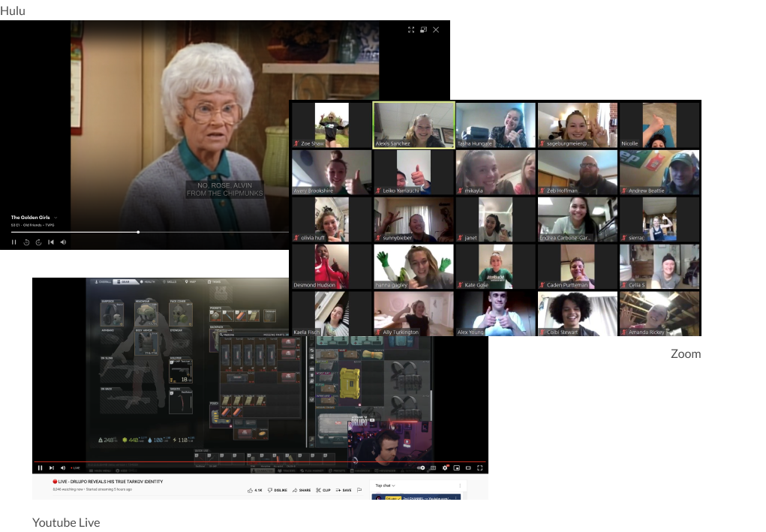The width and height of the screenshot is (766, 532).
Task: Report the video with flag icon
Action: pyautogui.click(x=359, y=490)
